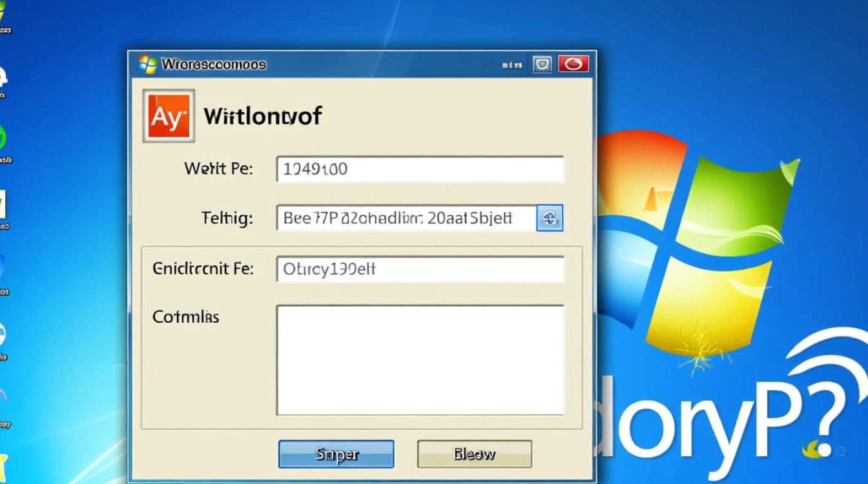The height and width of the screenshot is (484, 868).
Task: Click inside the Weltit Pe input field
Action: (420, 169)
